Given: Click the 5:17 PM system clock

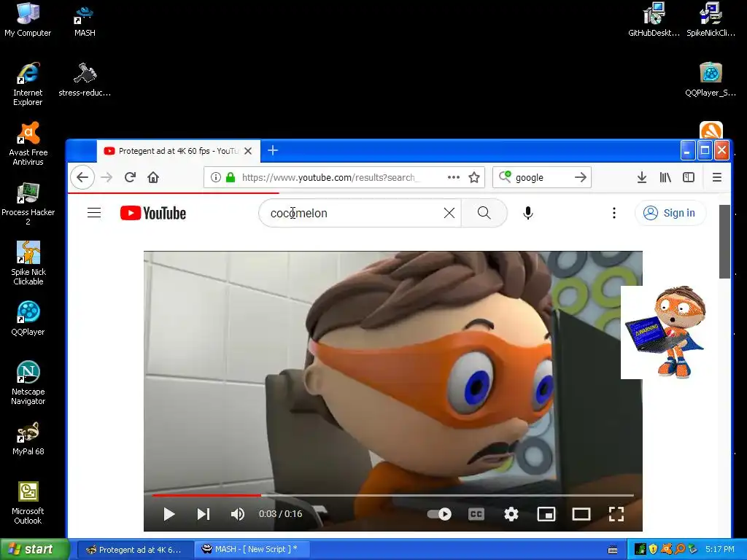Looking at the screenshot, I should pos(720,549).
